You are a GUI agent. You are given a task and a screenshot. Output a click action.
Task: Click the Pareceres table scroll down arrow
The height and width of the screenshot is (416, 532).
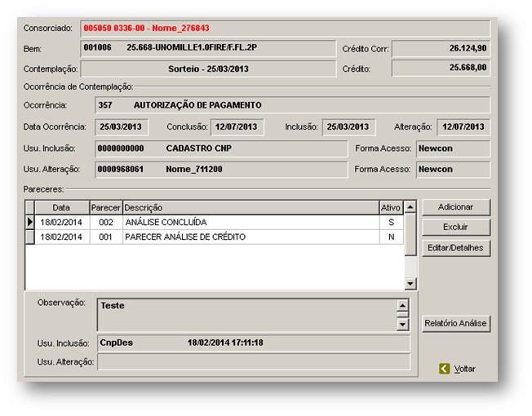(410, 283)
